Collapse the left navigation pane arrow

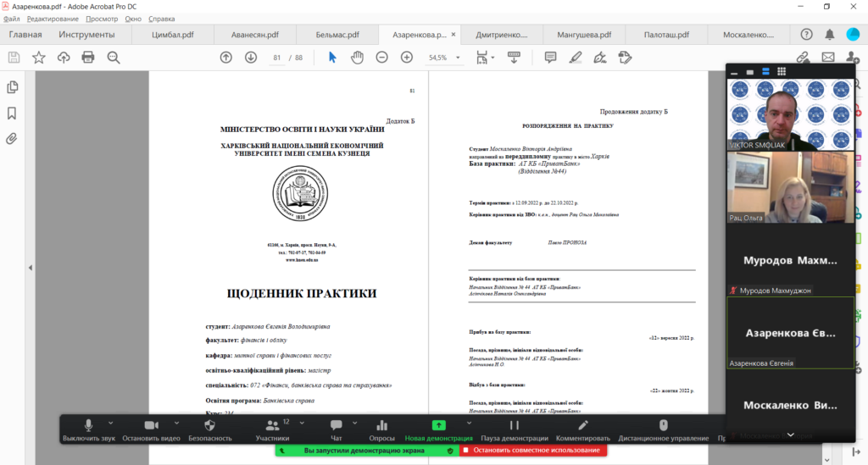(31, 268)
